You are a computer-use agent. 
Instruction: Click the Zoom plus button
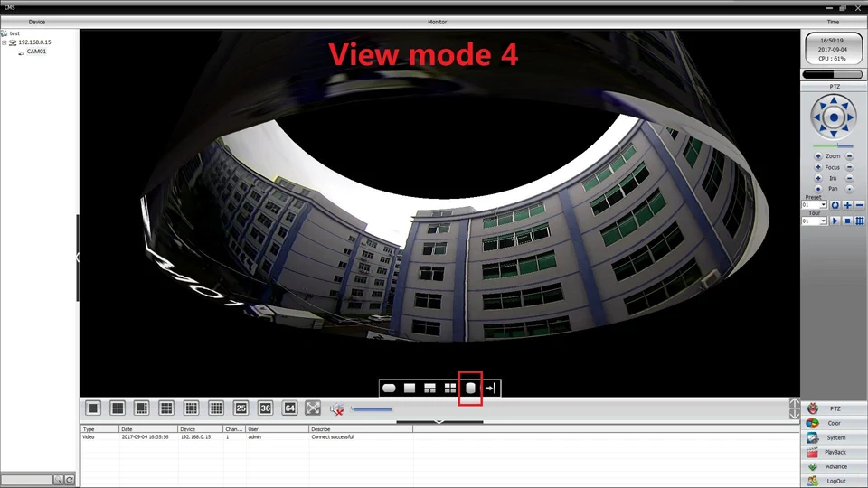click(818, 156)
